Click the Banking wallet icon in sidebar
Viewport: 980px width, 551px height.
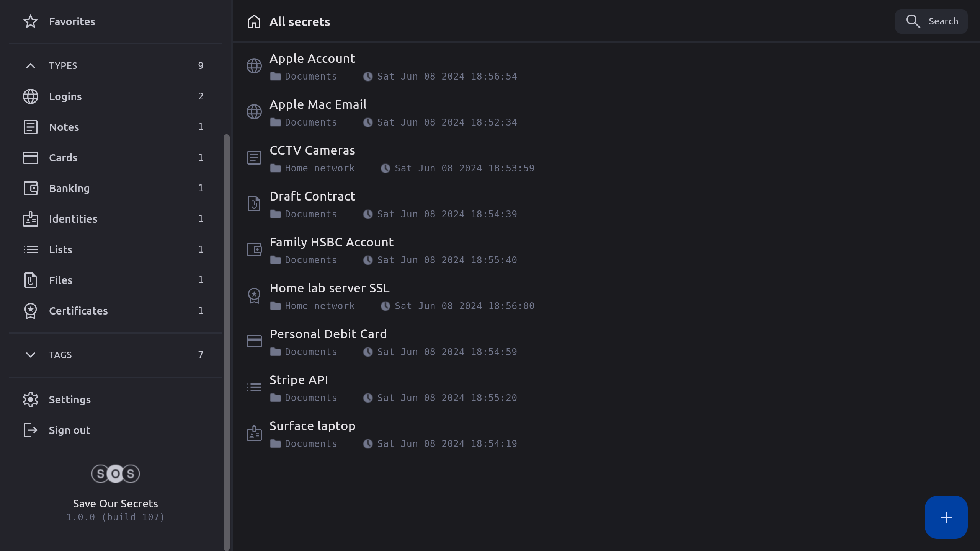(31, 188)
